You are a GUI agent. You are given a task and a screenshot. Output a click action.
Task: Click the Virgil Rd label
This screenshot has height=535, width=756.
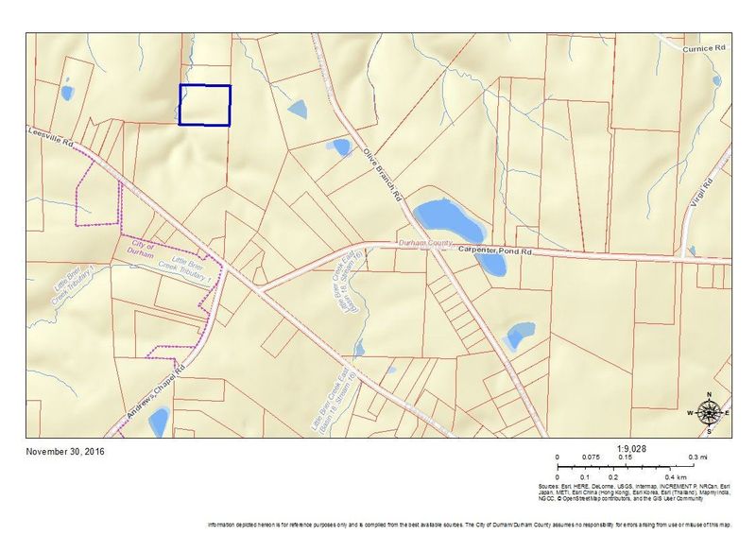coord(701,193)
